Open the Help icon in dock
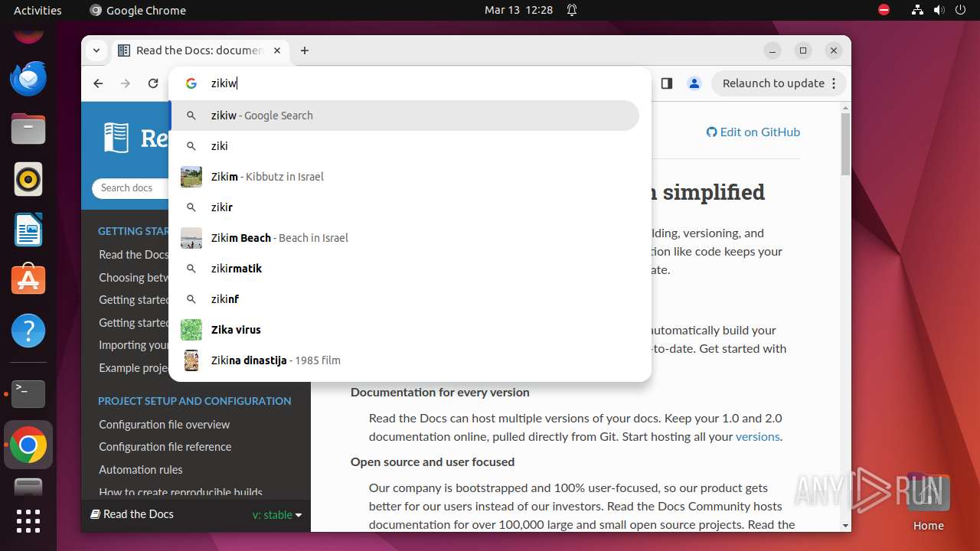The image size is (980, 551). pyautogui.click(x=28, y=331)
